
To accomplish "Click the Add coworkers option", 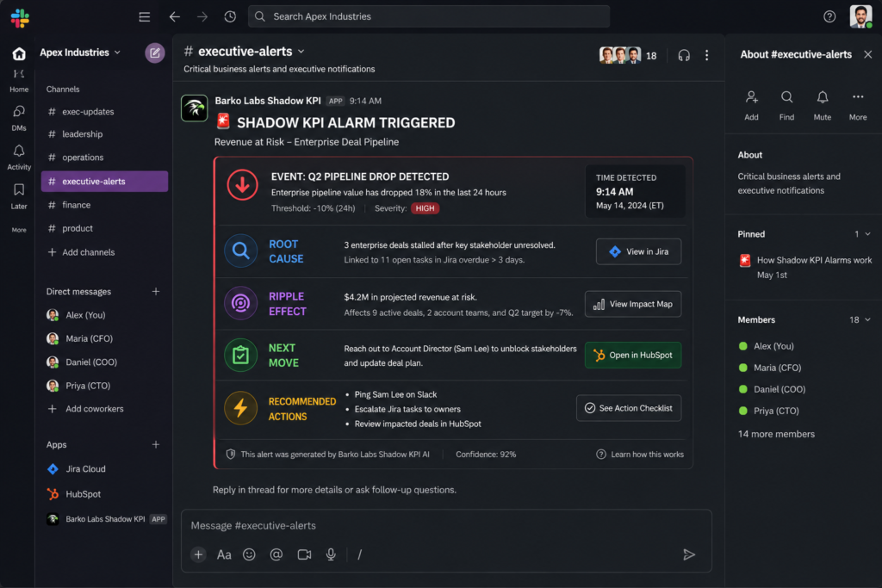I will (x=85, y=409).
